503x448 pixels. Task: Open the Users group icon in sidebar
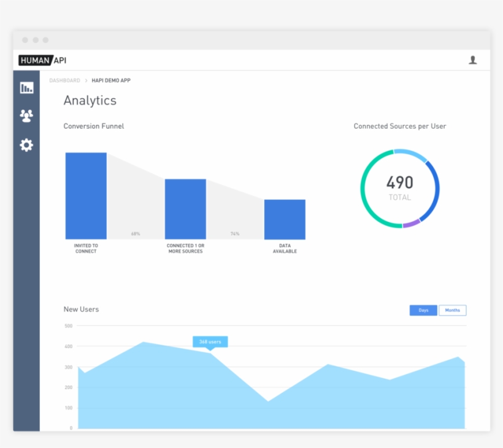coord(26,115)
